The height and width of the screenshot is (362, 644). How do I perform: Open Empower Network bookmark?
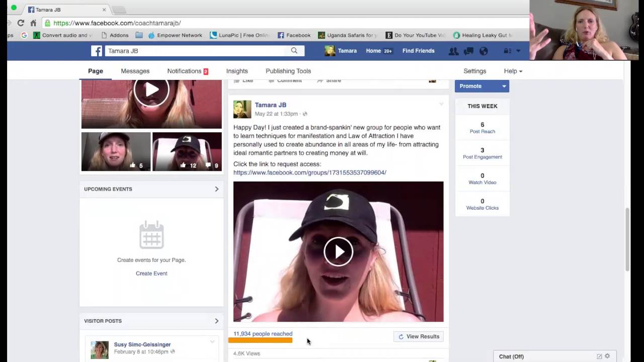(175, 35)
